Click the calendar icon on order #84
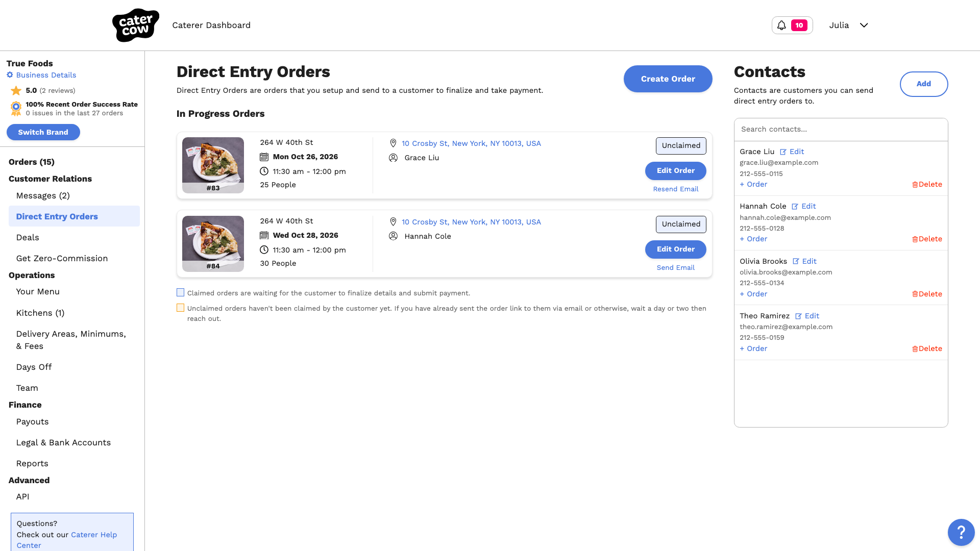Image resolution: width=980 pixels, height=551 pixels. 264,235
